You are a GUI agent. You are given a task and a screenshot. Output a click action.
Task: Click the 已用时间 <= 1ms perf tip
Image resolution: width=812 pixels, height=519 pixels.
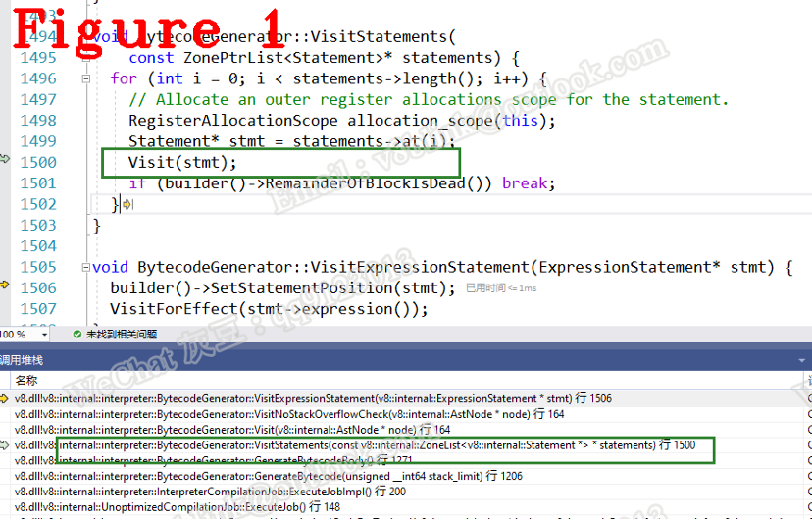[x=501, y=288]
